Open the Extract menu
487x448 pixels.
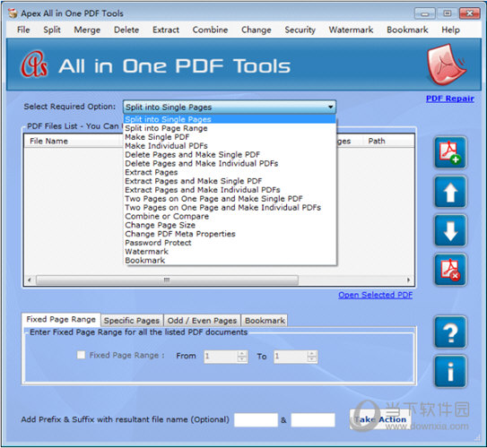coord(166,30)
